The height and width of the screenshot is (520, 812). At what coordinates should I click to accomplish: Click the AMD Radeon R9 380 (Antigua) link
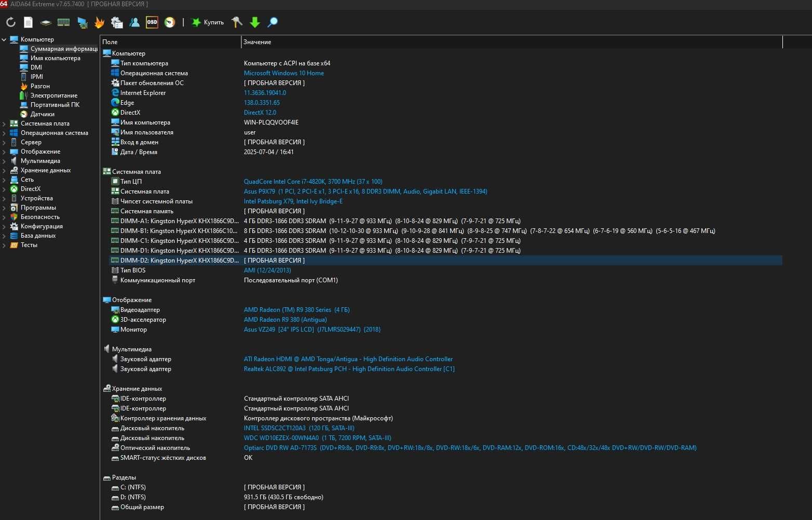click(286, 320)
